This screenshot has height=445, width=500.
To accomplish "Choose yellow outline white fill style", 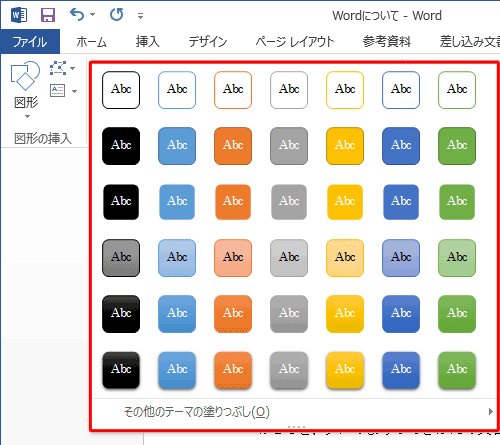I will pos(345,90).
